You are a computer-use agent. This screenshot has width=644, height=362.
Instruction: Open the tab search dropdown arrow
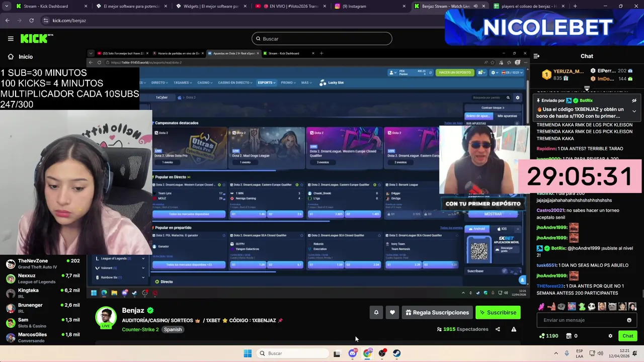tap(7, 6)
